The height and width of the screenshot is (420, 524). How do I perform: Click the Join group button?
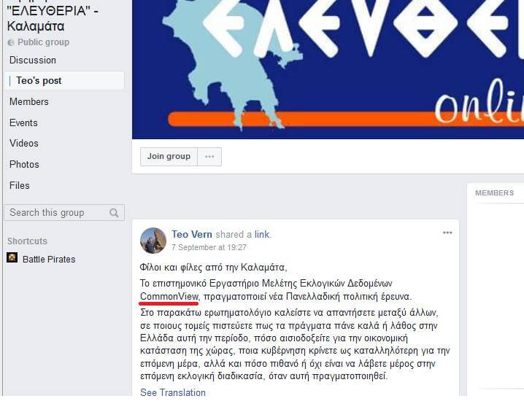[169, 157]
